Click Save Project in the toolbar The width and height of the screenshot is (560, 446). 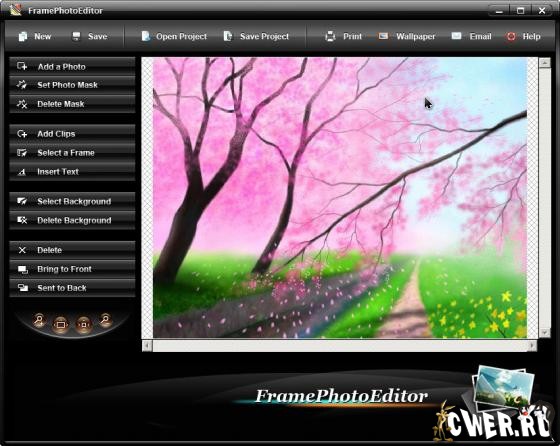pos(256,36)
